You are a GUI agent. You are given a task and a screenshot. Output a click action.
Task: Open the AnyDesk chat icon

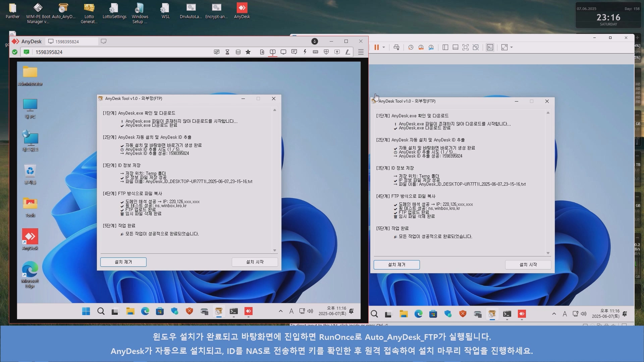click(294, 52)
